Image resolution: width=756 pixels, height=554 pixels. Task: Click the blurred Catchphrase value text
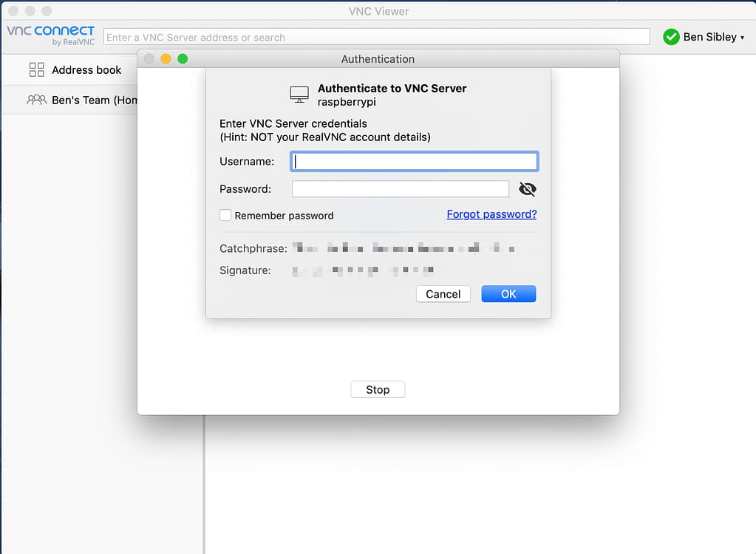[x=403, y=248]
